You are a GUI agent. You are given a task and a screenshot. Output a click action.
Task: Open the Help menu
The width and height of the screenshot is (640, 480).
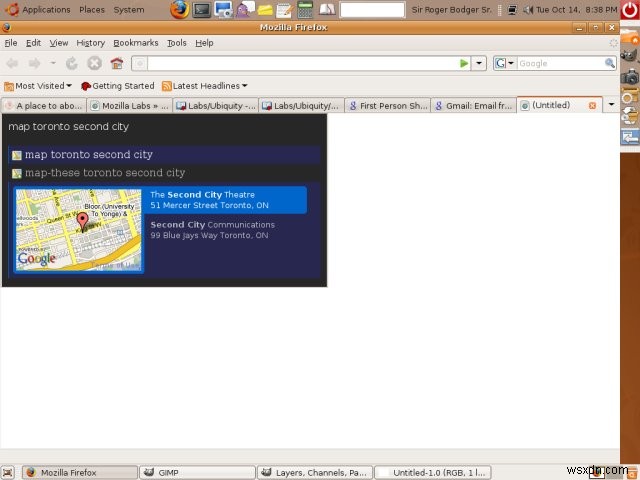pyautogui.click(x=204, y=43)
